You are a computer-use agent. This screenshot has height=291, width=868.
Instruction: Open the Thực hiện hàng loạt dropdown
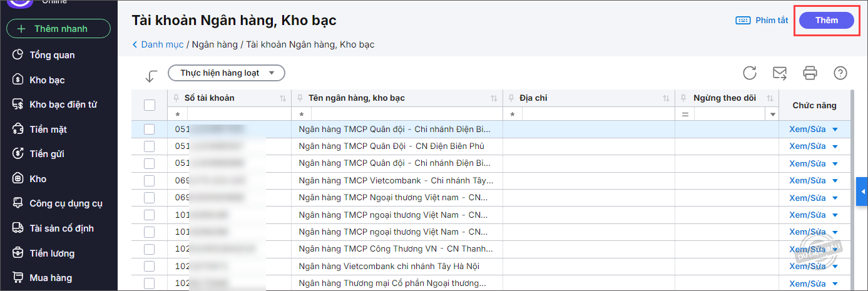[227, 73]
